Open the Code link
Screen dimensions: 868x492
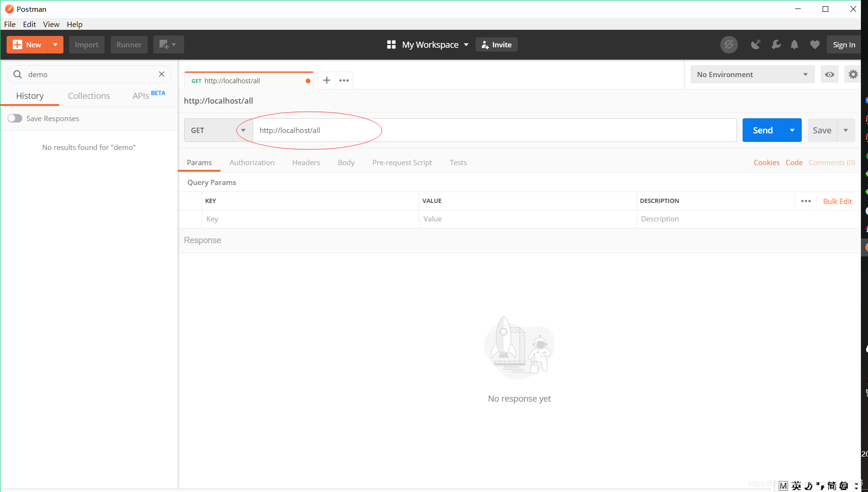click(794, 162)
